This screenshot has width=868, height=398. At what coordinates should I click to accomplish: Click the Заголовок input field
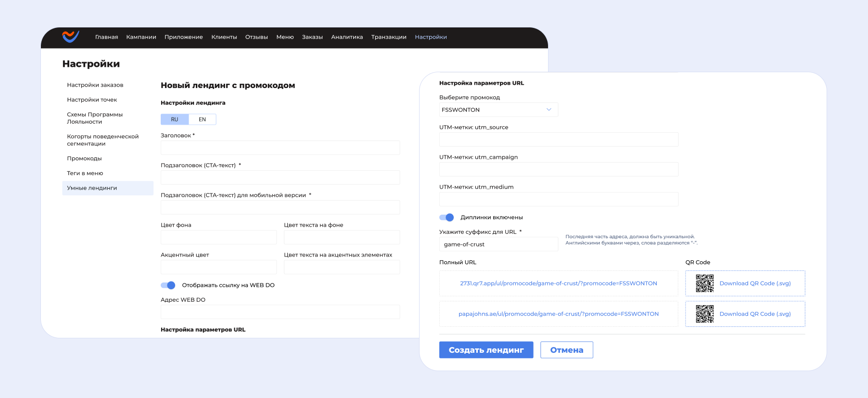point(281,148)
